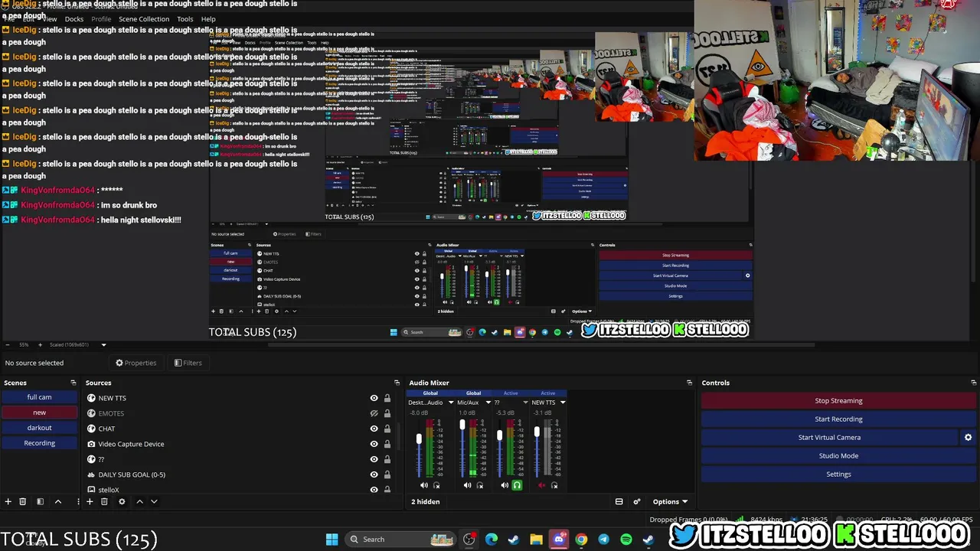
Task: Enable Studio Mode
Action: (x=838, y=456)
